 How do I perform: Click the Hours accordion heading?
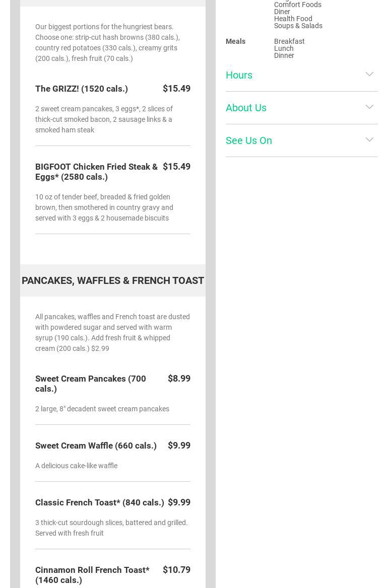click(x=239, y=75)
